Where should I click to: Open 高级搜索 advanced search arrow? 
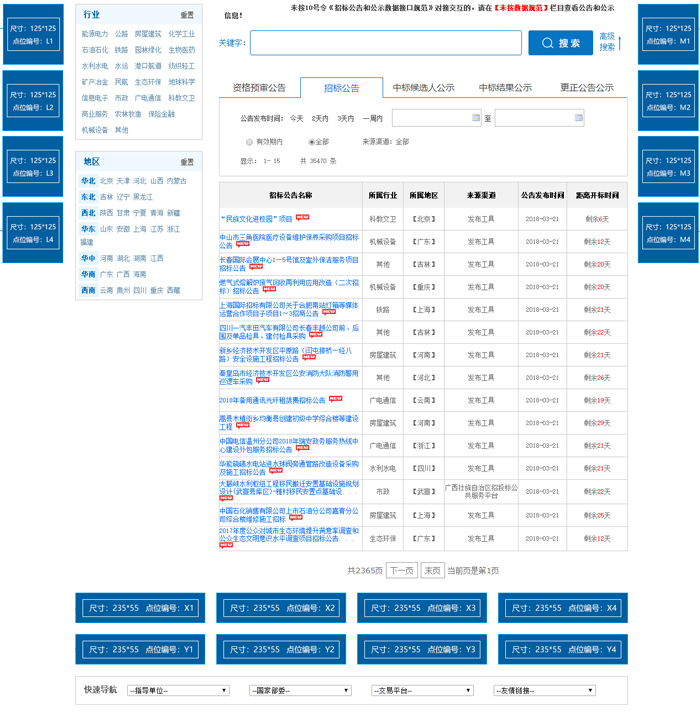(620, 42)
